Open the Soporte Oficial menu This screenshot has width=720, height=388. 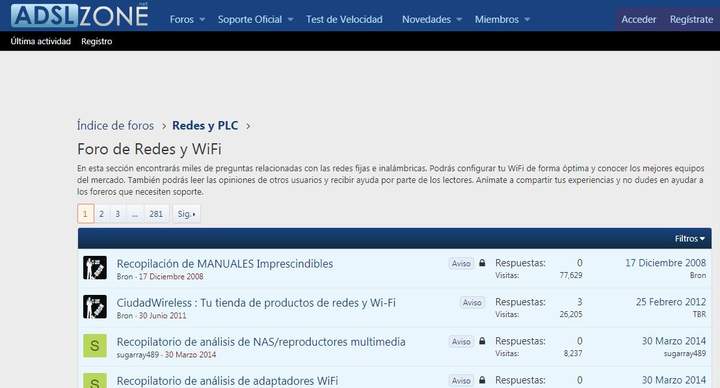[250, 19]
